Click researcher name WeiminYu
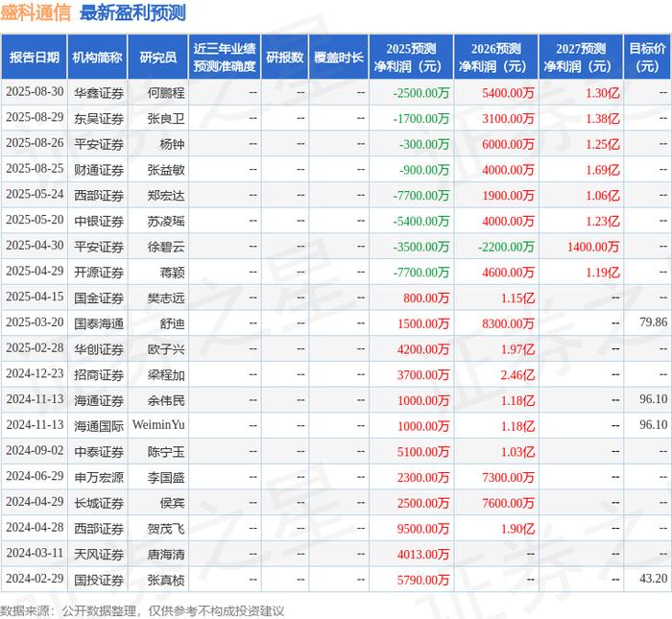 pyautogui.click(x=158, y=425)
